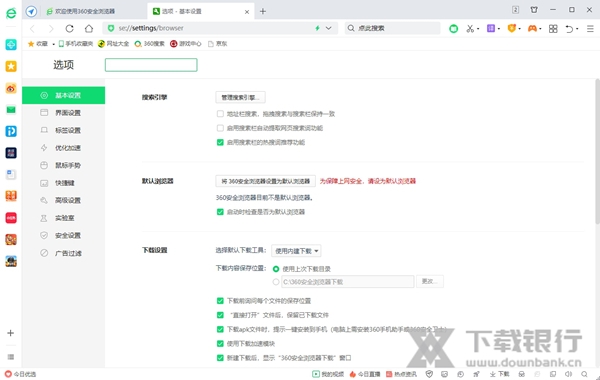Toggle 地址栏搜索 checkbox under search engine
Image resolution: width=600 pixels, height=380 pixels.
(x=220, y=114)
